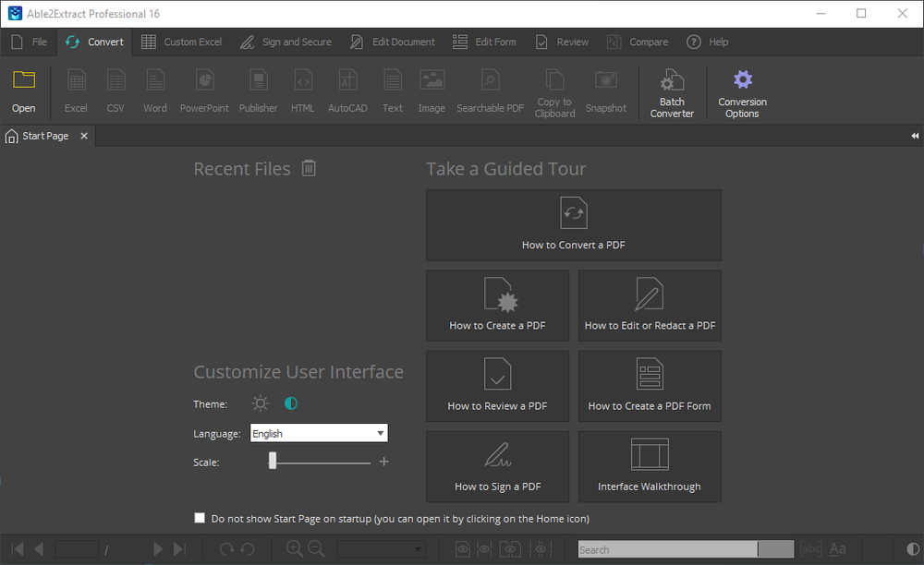Open How to Convert a PDF tour
This screenshot has width=924, height=565.
click(x=574, y=225)
